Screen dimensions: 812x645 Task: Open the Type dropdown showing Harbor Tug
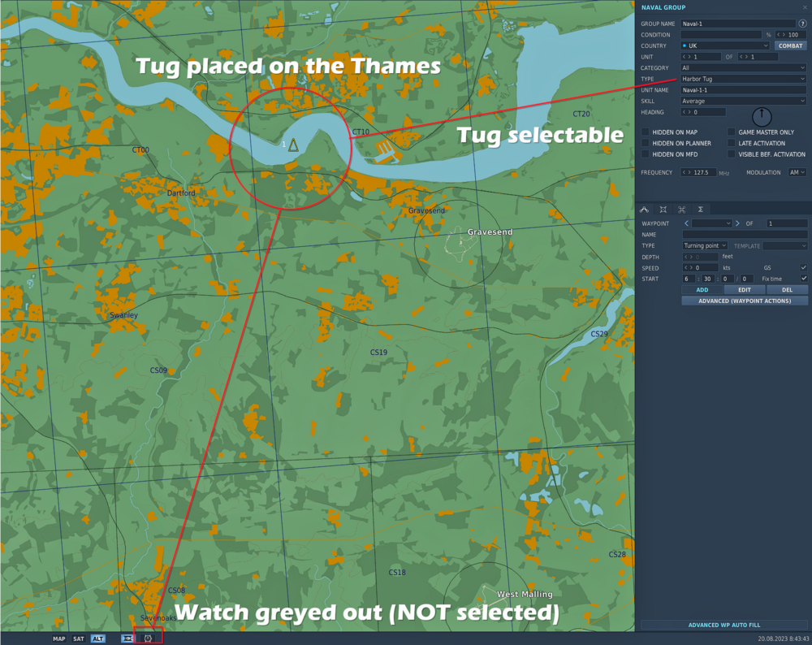pyautogui.click(x=743, y=79)
